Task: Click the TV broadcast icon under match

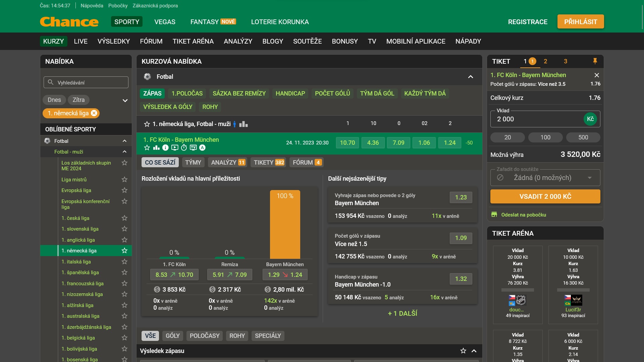Action: click(x=193, y=147)
